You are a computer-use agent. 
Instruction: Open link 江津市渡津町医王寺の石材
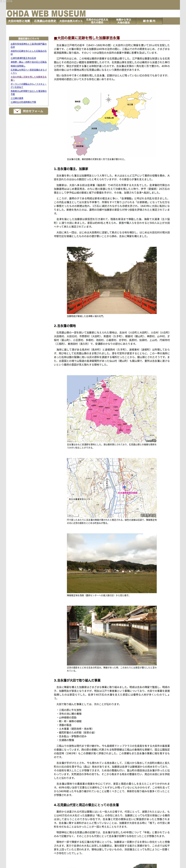[23, 58]
